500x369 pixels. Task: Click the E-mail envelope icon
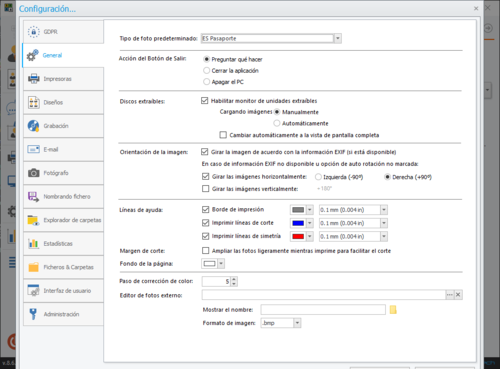(x=34, y=149)
